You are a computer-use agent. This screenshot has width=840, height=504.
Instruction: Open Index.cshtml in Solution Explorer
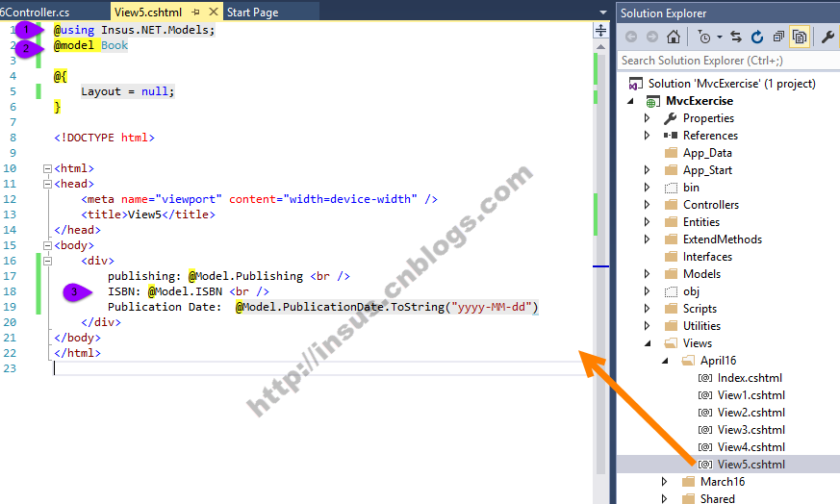750,378
